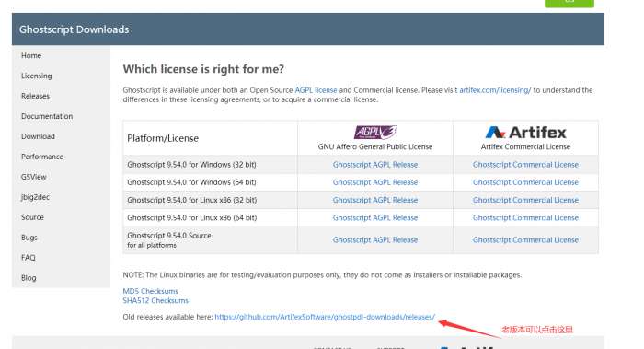Open the FAQ sidebar link

pos(29,257)
